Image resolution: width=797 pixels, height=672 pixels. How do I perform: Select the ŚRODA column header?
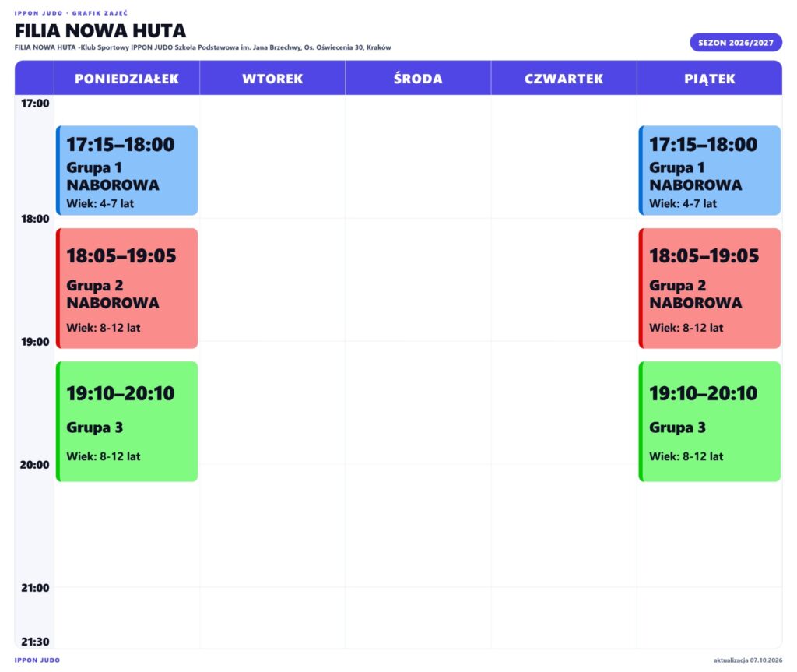(418, 79)
